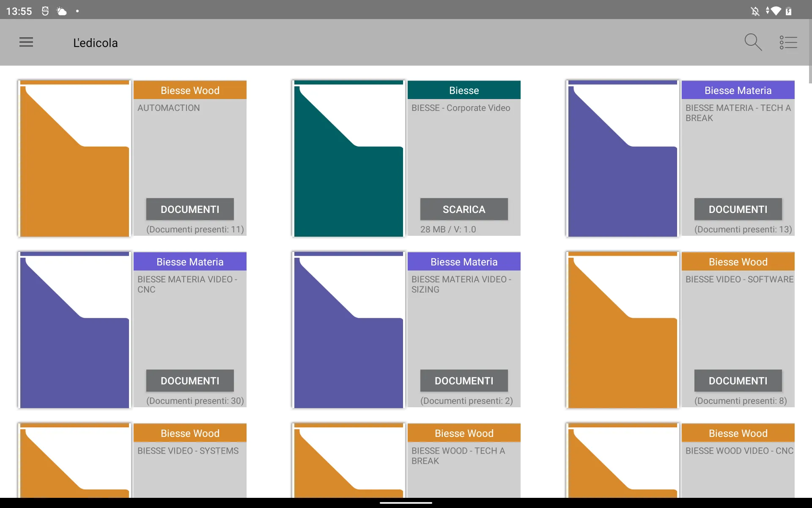812x508 pixels.
Task: Click the vertical scrollbar on right edge
Action: tap(810, 52)
